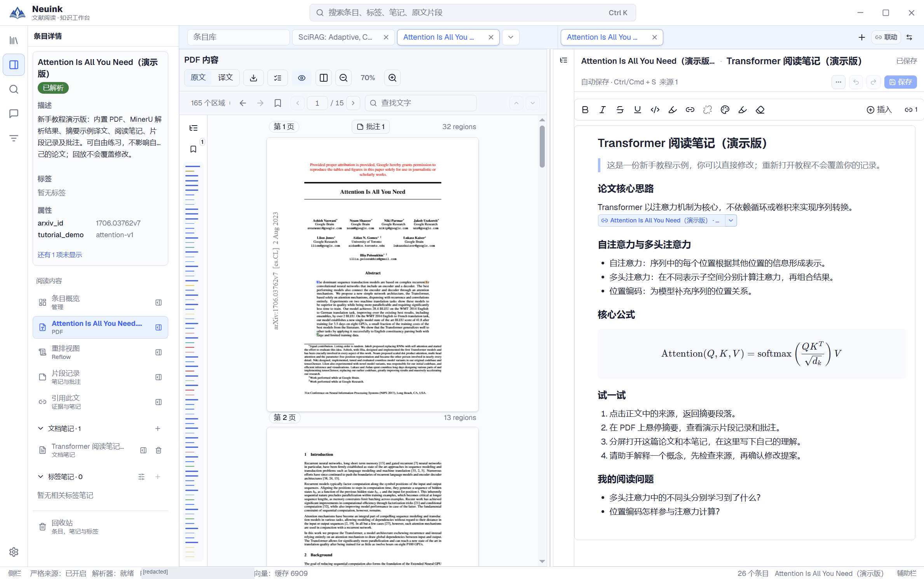924x579 pixels.
Task: Click the 保存 save button
Action: pos(901,82)
